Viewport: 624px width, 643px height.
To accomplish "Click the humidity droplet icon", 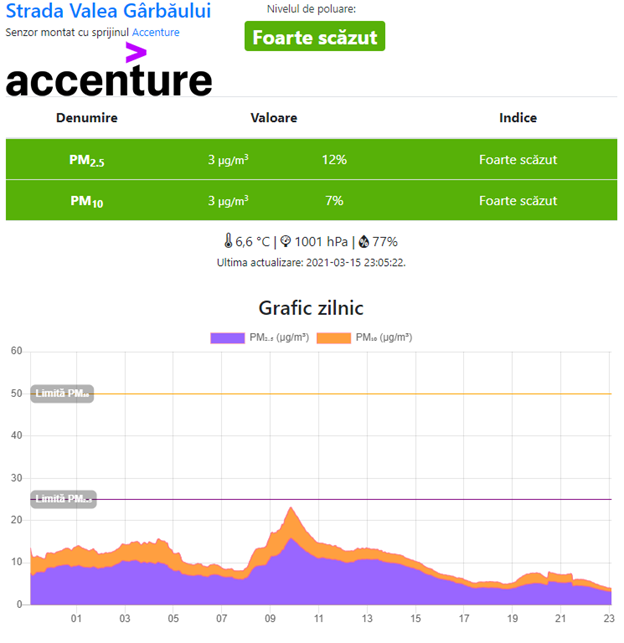I will tap(363, 241).
